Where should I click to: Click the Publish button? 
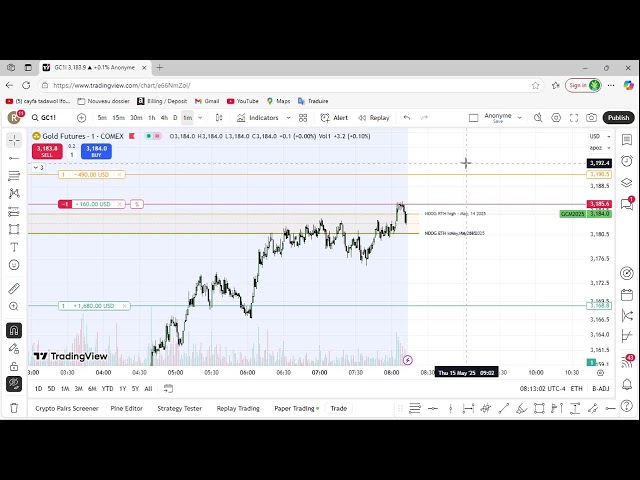(618, 118)
